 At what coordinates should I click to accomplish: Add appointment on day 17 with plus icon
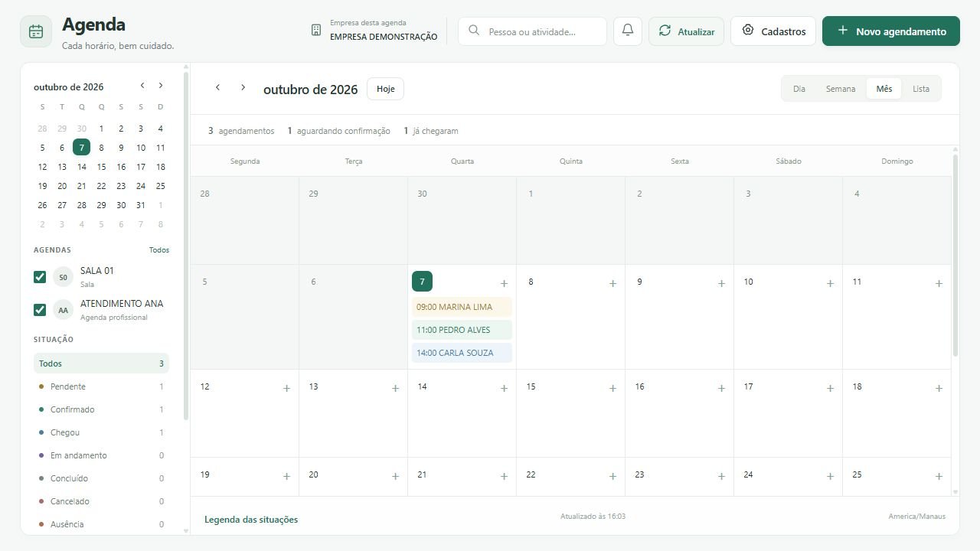coord(830,388)
